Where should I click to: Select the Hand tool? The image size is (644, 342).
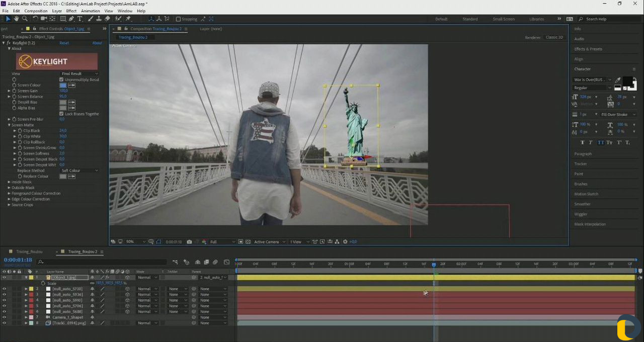pyautogui.click(x=16, y=19)
